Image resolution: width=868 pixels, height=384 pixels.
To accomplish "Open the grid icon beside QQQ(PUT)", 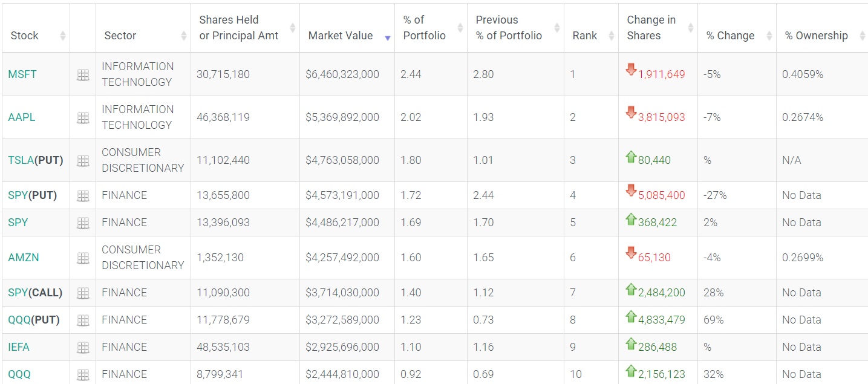I will click(83, 321).
